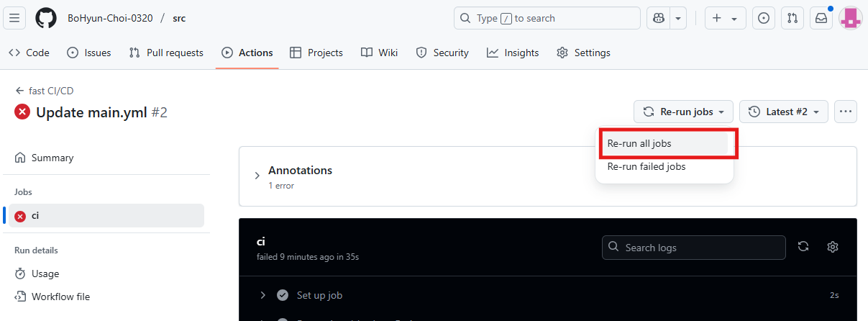Click the Update main.yml run title
Viewport: 868px width, 321px height.
(x=91, y=112)
